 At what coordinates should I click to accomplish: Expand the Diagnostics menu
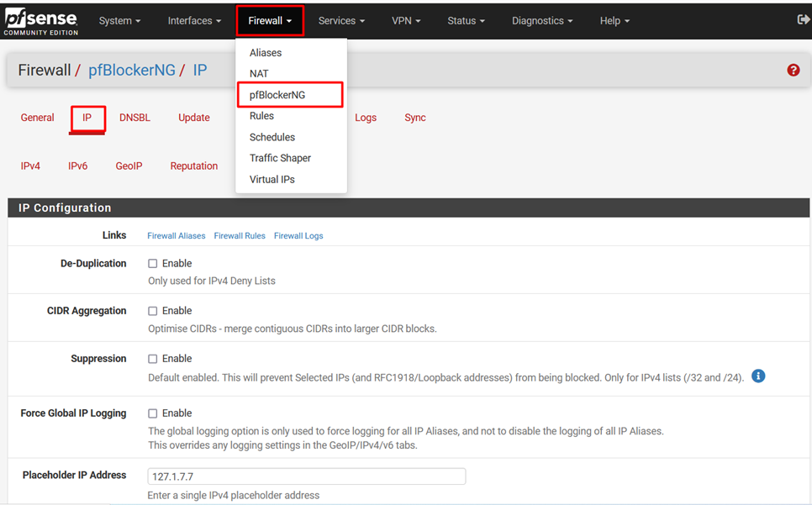(x=542, y=21)
